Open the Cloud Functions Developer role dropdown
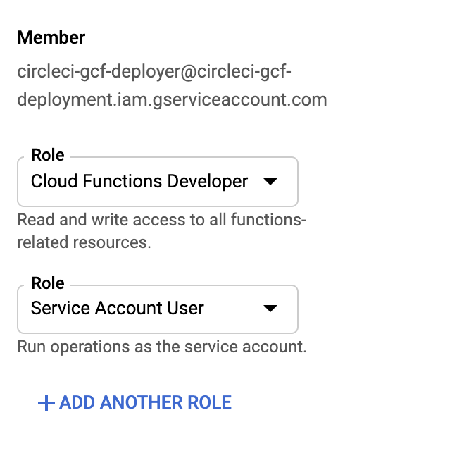 pos(158,182)
